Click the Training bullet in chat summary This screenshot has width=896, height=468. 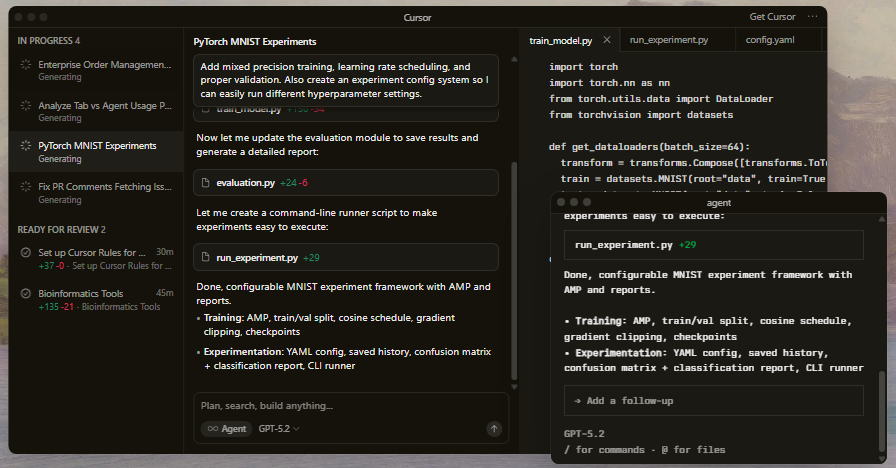click(329, 325)
